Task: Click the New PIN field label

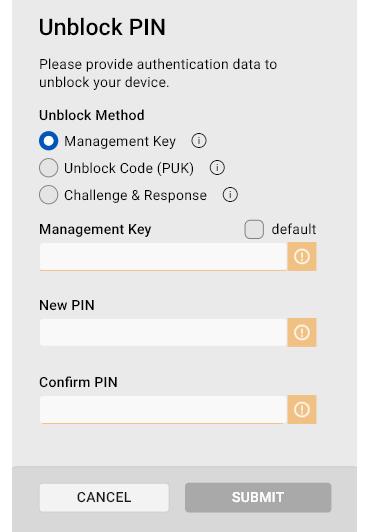Action: pyautogui.click(x=67, y=305)
